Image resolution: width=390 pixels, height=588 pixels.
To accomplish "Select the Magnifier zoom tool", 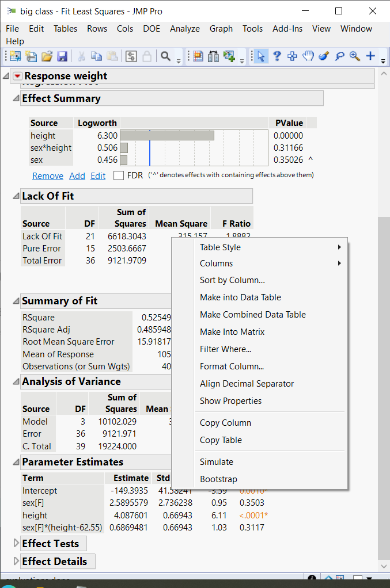I will [x=355, y=56].
